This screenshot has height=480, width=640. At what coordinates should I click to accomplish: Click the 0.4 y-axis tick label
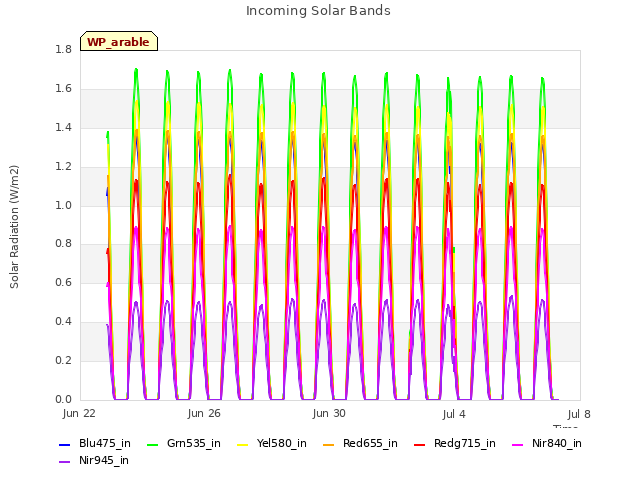(63, 321)
